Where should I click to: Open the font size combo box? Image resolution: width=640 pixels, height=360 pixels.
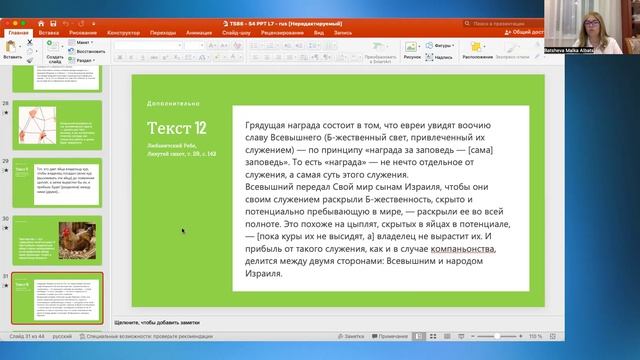pyautogui.click(x=194, y=46)
